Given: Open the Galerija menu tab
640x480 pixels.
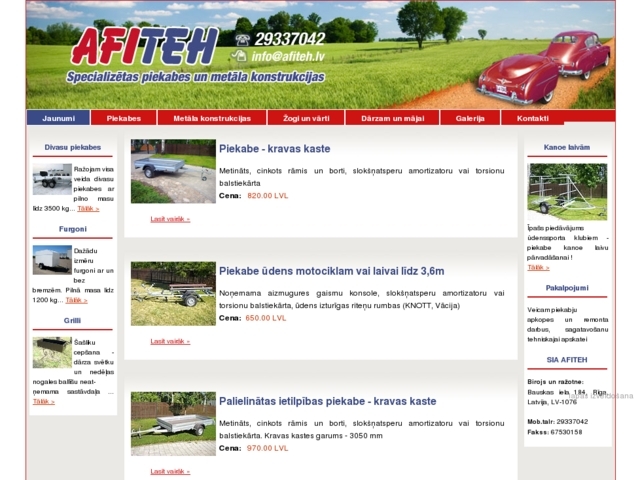Looking at the screenshot, I should (470, 118).
